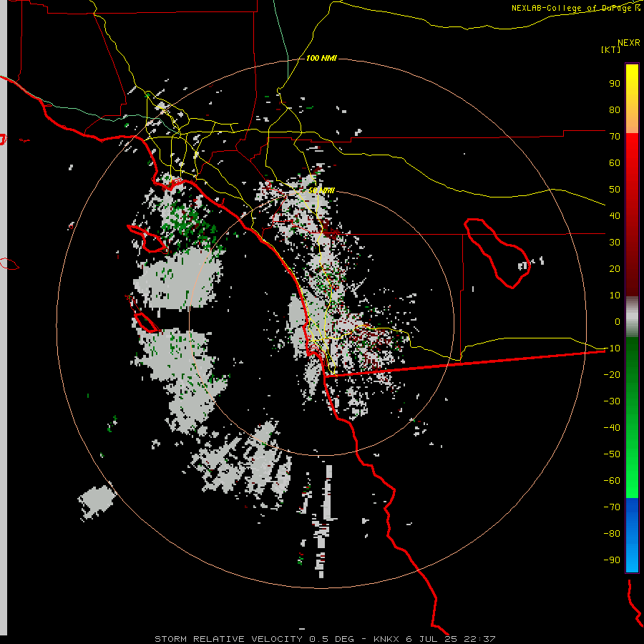The height and width of the screenshot is (644, 644).
Task: Select the 90 value on velocity scale
Action: [615, 84]
